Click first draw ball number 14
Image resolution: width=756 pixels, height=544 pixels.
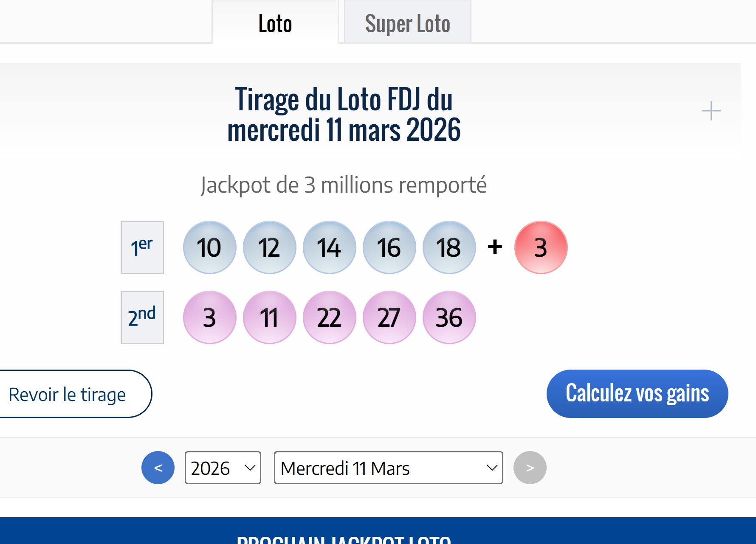(329, 247)
